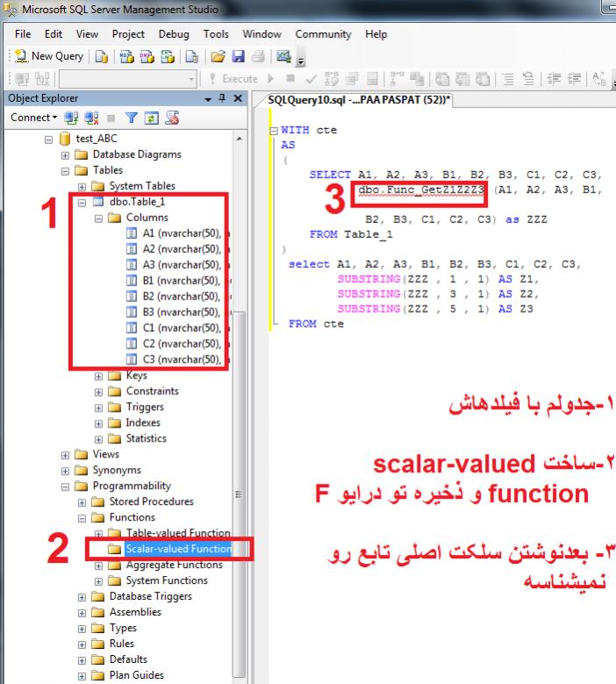Screen dimensions: 616x684
Task: Collapse the Columns folder
Action: click(x=98, y=218)
